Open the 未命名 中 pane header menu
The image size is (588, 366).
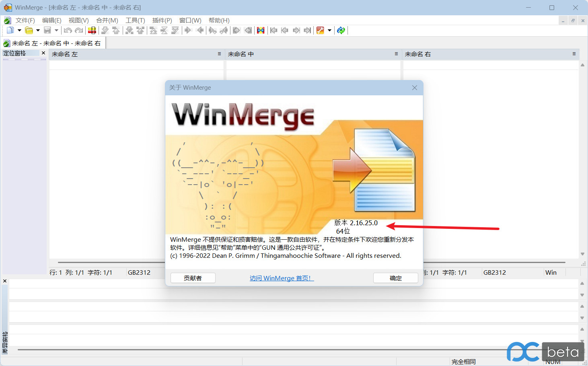pos(396,53)
